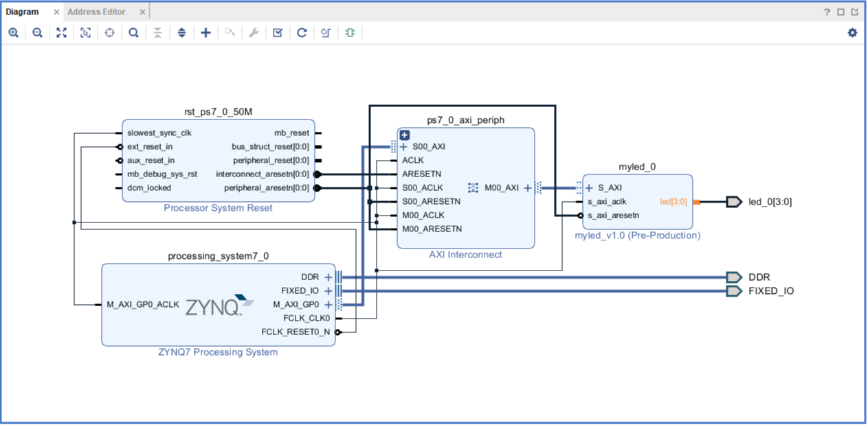Click the Optimize Routing toolbar icon

click(326, 32)
